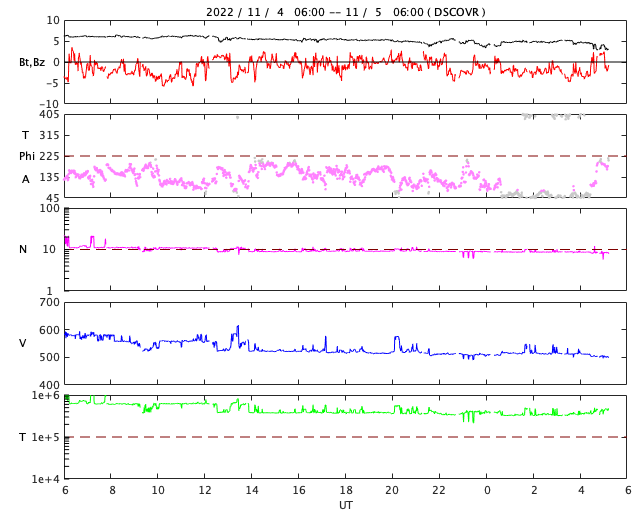Click the '-5' tick on Bt,Bz panel

[x=53, y=83]
